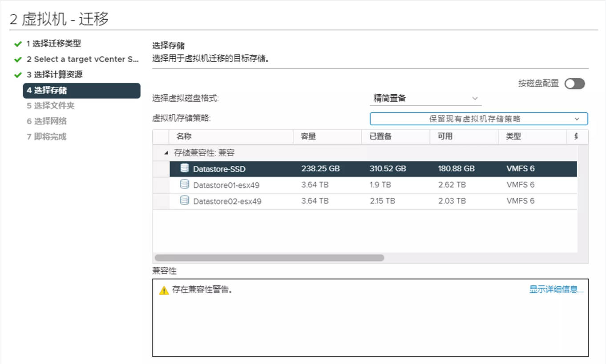Sort by the 名称 column header
The width and height of the screenshot is (606, 364).
(x=184, y=136)
